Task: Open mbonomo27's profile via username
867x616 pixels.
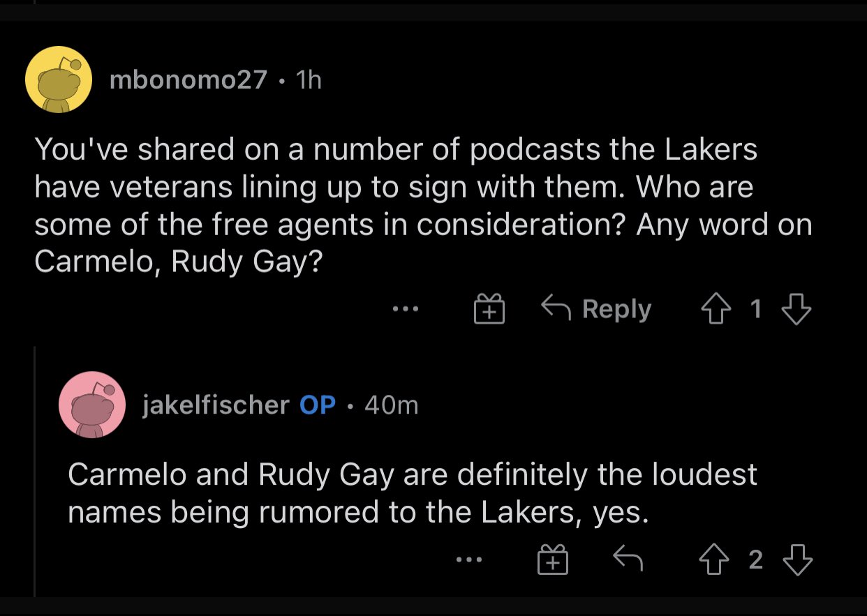Action: [x=188, y=79]
